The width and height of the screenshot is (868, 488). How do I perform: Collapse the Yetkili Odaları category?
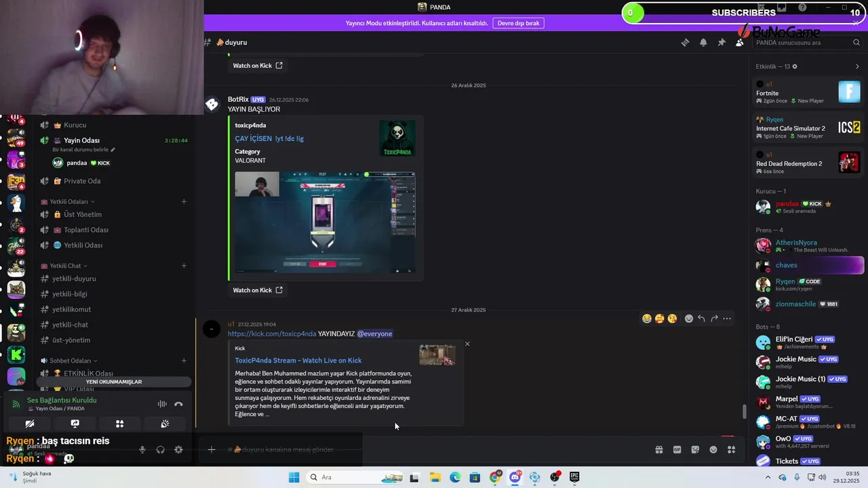[x=68, y=201]
